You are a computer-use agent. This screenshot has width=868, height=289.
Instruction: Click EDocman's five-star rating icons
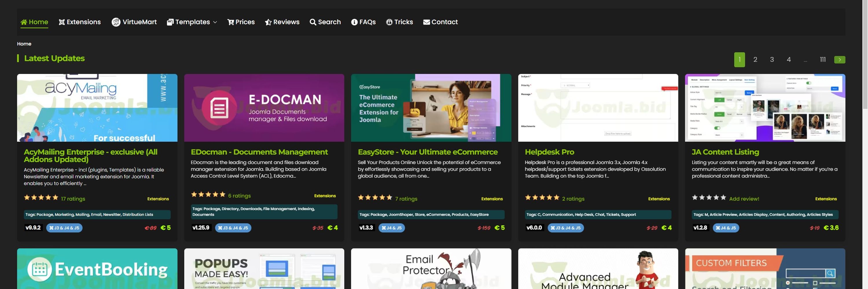pos(208,194)
